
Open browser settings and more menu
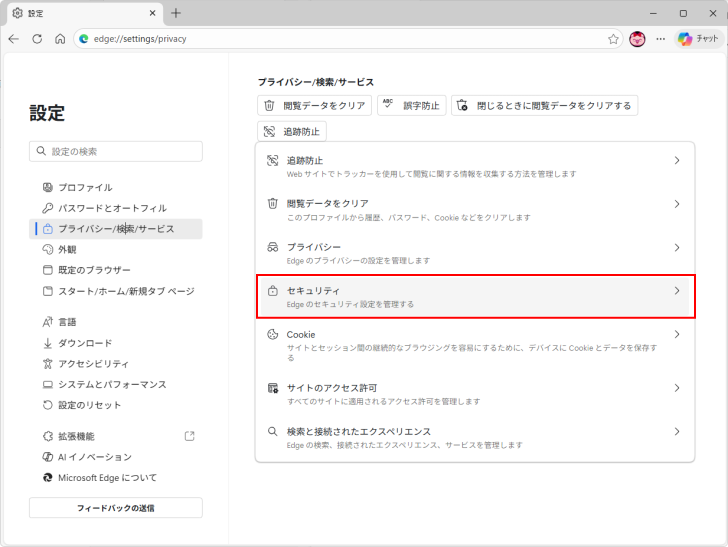pyautogui.click(x=662, y=39)
